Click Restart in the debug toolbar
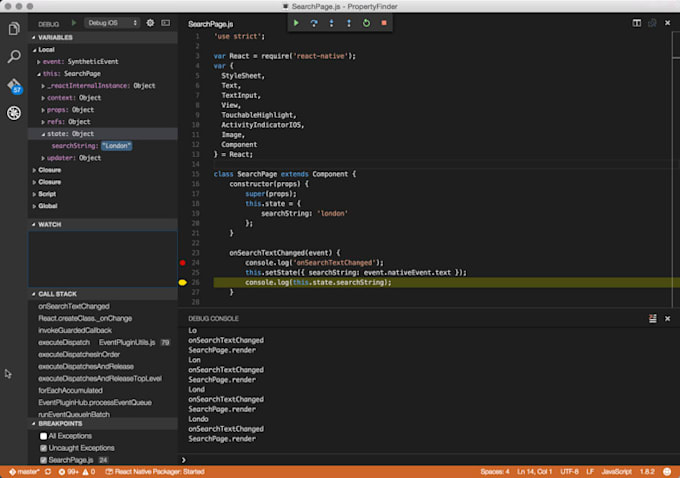This screenshot has width=680, height=478. 366,22
